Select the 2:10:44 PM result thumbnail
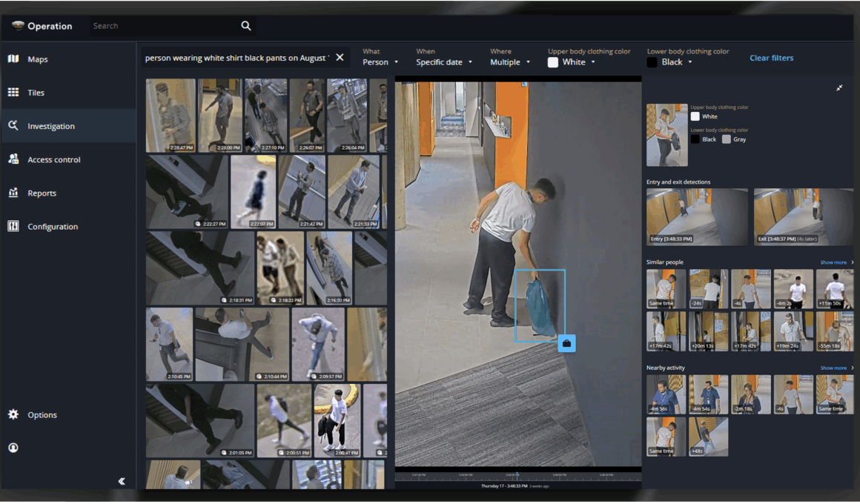The height and width of the screenshot is (504, 860). 242,344
